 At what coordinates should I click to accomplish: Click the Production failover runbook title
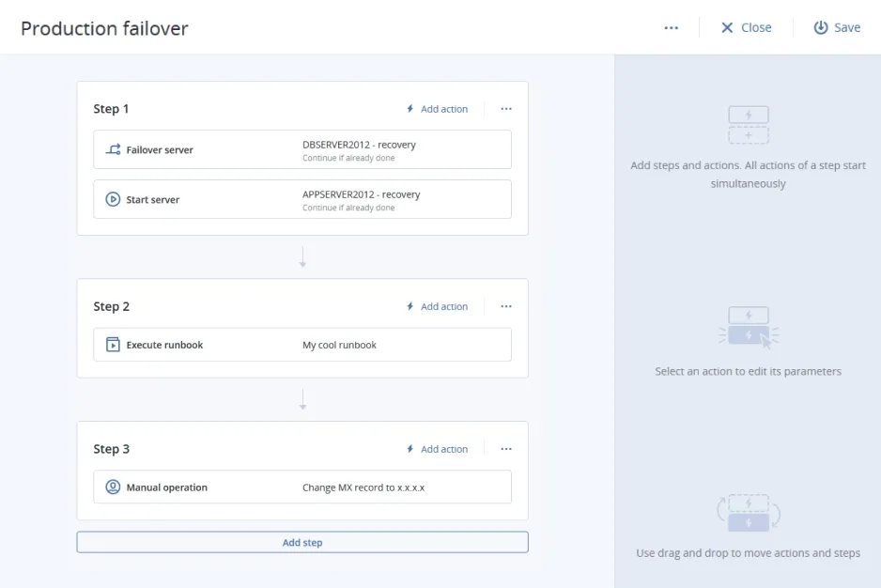click(x=104, y=28)
